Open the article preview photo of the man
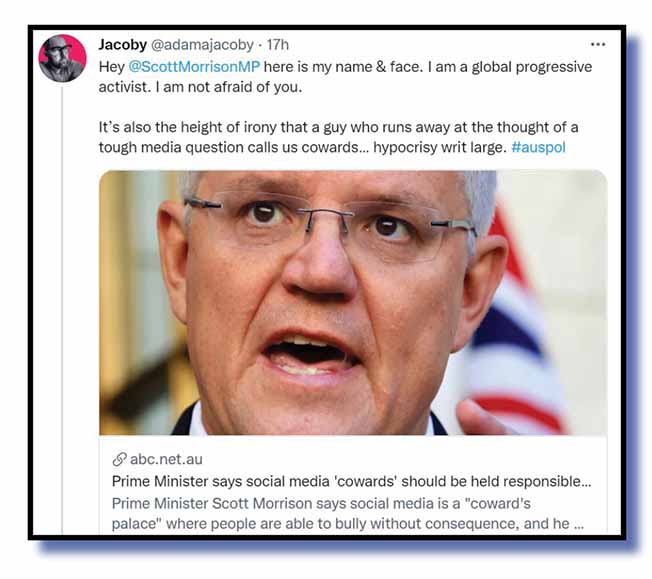Screen dimensions: 652x579 353,303
